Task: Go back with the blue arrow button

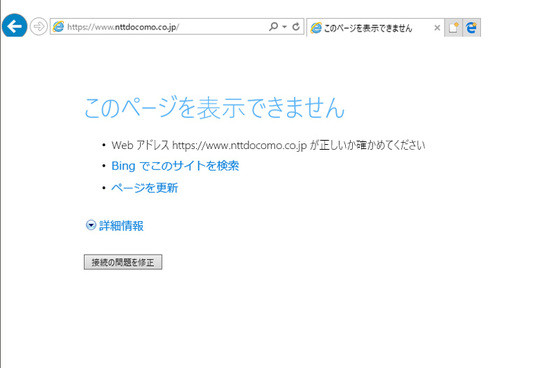Action: click(14, 26)
